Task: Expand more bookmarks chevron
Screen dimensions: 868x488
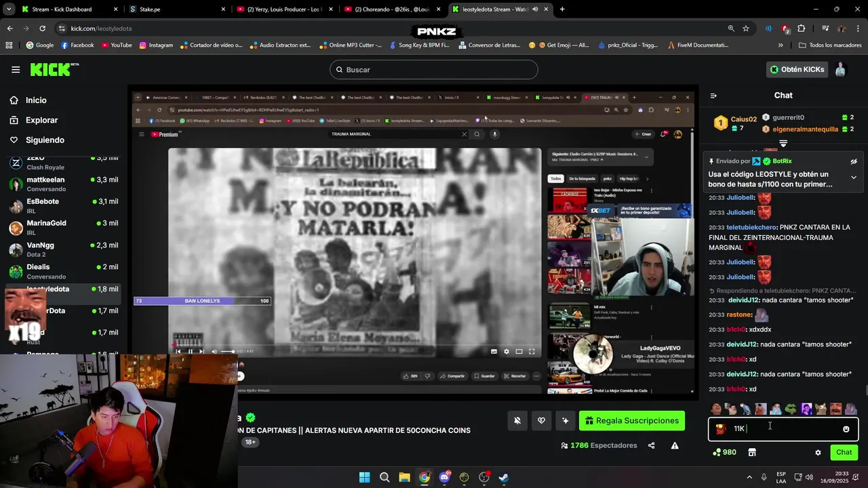Action: click(x=781, y=45)
